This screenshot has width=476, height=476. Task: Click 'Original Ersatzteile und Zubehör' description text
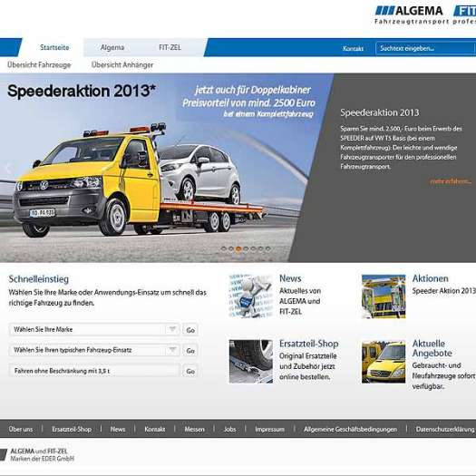308,366
